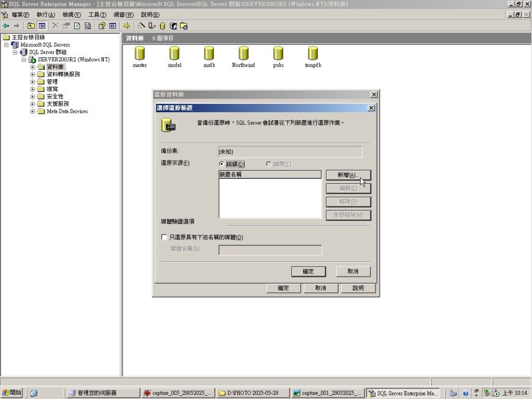Collapse the SERVER2003R2 server node
Image resolution: width=532 pixels, height=399 pixels.
click(24, 60)
